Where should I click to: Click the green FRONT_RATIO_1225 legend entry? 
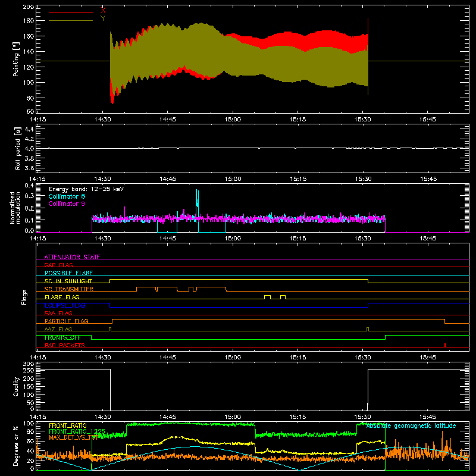click(77, 431)
